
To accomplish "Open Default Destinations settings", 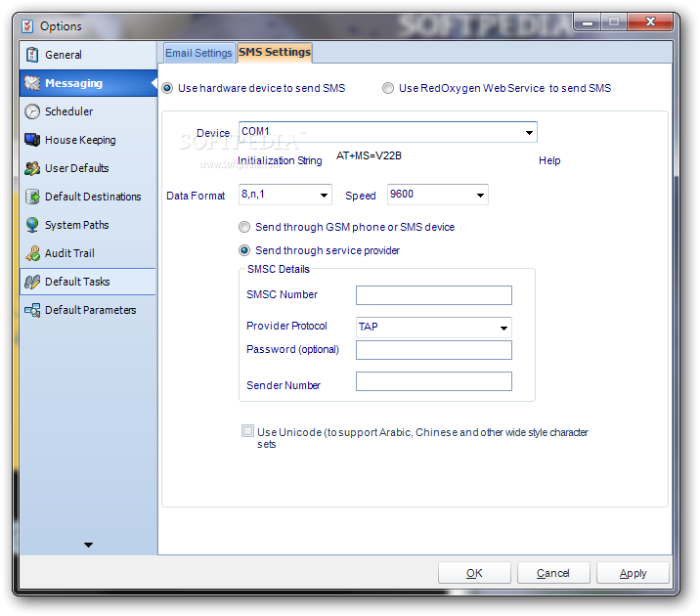I will pos(88,197).
